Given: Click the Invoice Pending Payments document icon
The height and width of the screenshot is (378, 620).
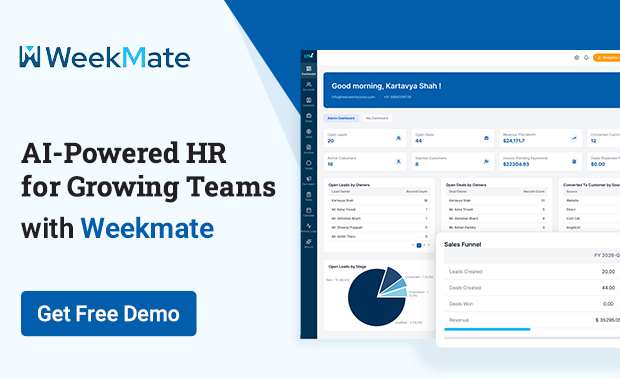Looking at the screenshot, I should (x=574, y=161).
